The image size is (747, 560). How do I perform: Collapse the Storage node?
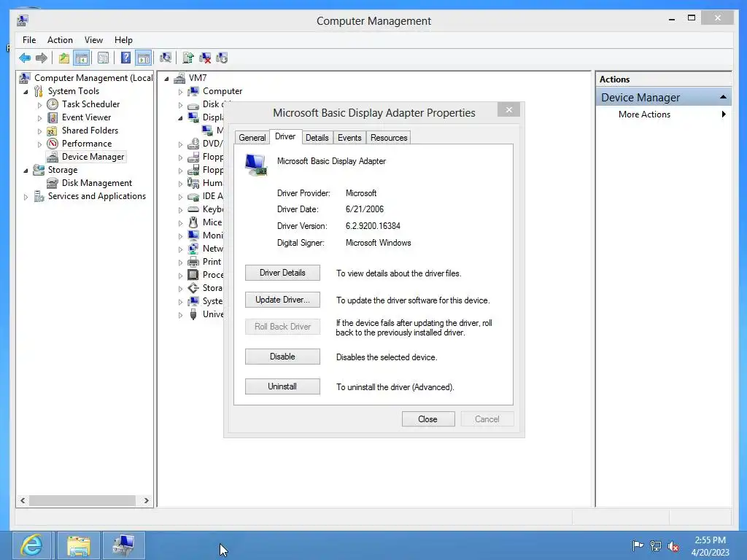click(x=26, y=171)
